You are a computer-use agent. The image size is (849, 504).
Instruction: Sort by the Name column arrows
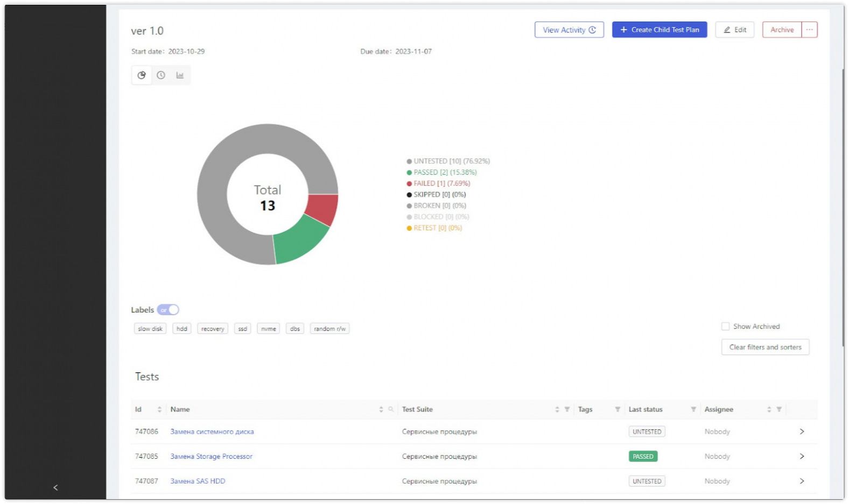click(x=381, y=409)
